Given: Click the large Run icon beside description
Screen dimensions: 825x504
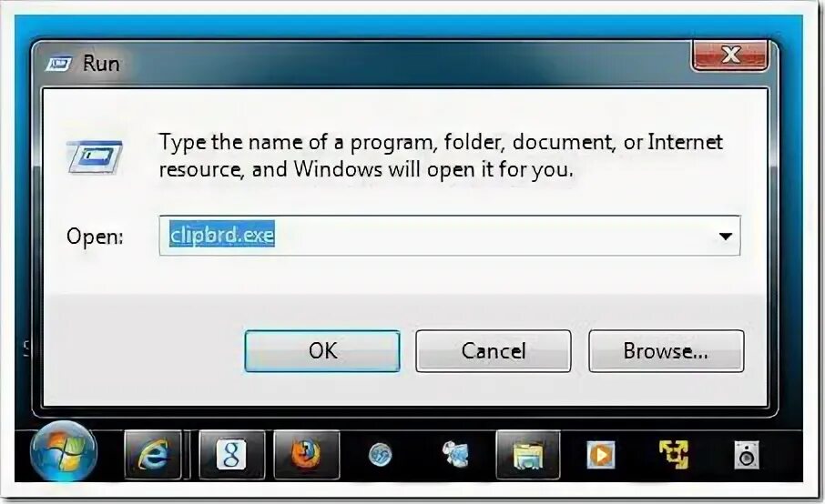Looking at the screenshot, I should [x=95, y=156].
